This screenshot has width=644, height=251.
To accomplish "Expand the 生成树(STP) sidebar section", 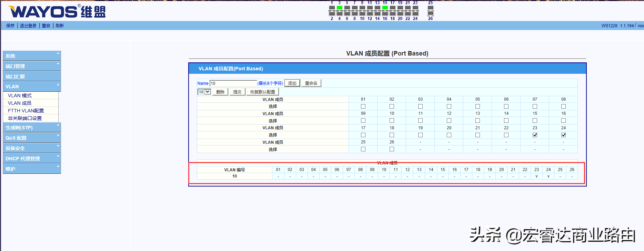I will pyautogui.click(x=32, y=128).
